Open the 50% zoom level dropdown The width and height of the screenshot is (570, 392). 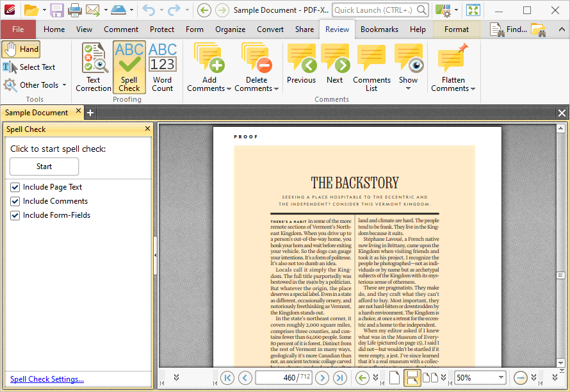point(501,377)
